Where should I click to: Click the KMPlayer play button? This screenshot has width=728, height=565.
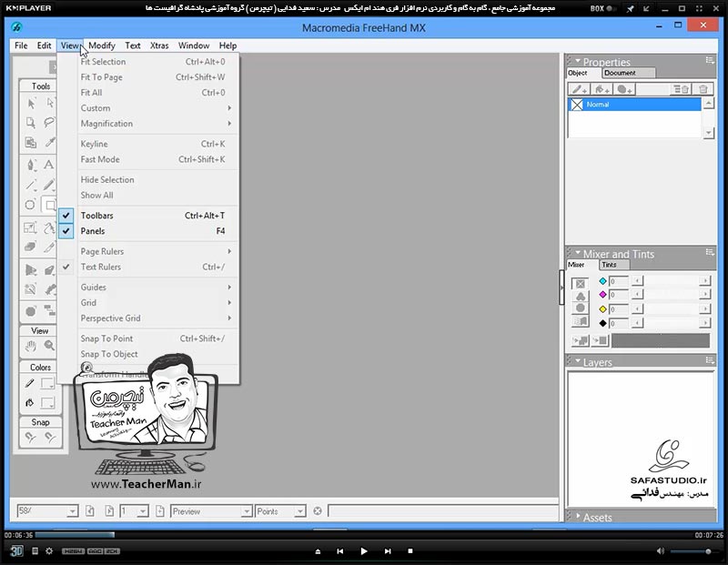click(364, 551)
